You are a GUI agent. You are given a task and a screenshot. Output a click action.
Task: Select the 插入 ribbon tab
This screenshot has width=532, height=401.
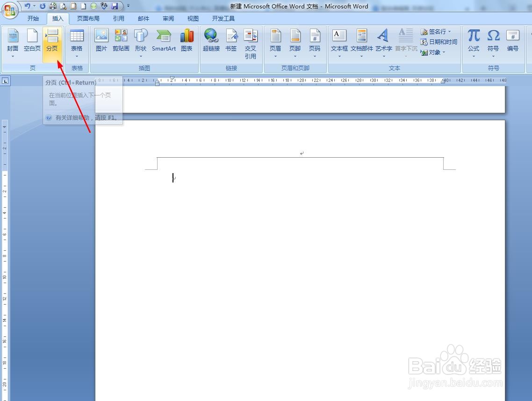[58, 18]
